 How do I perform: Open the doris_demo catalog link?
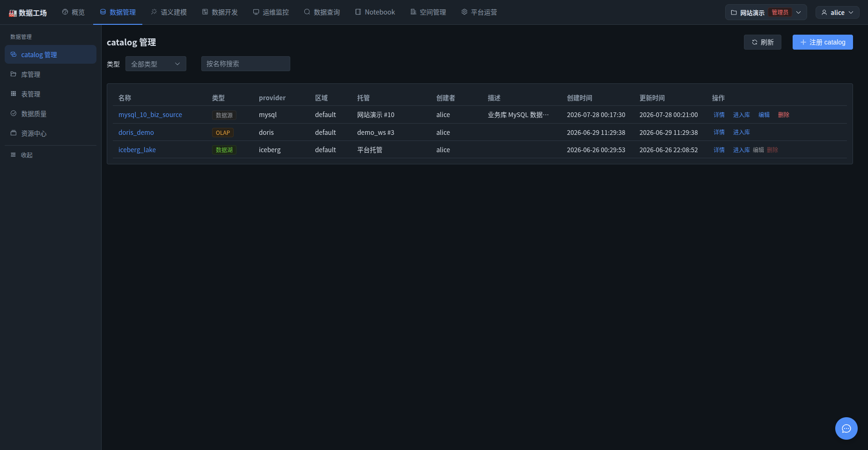[136, 133]
